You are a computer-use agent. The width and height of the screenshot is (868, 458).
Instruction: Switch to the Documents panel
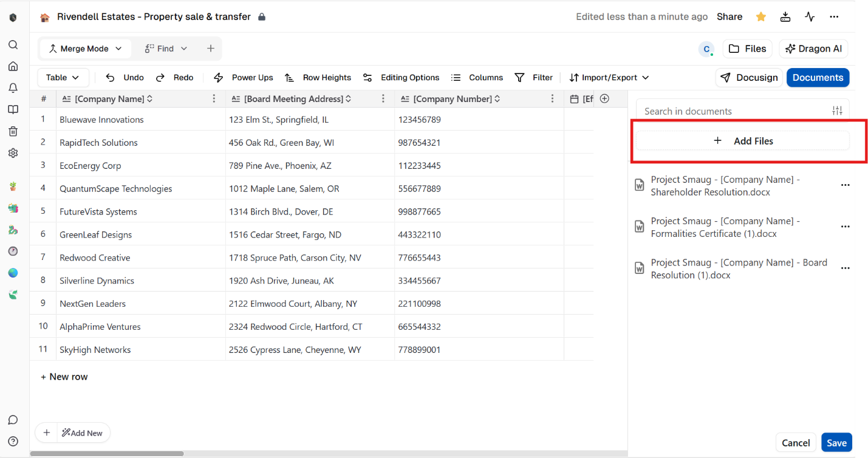tap(818, 78)
